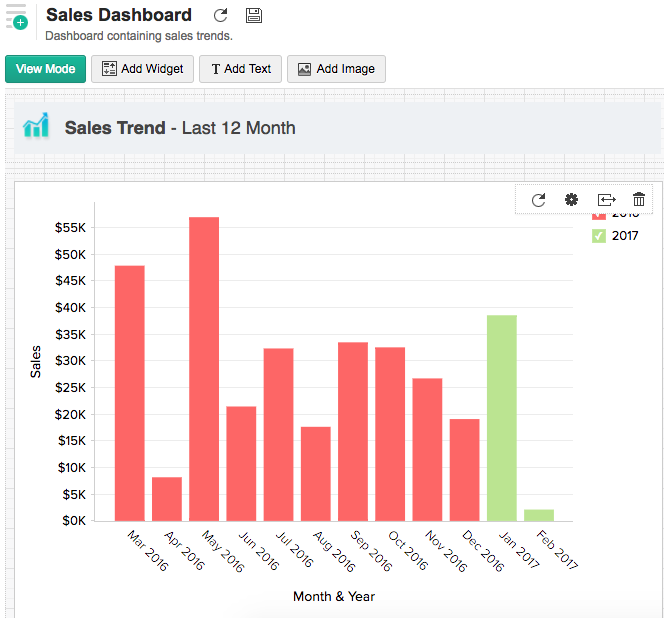The image size is (664, 618).
Task: Click the Sales Trend chart icon
Action: pos(36,127)
